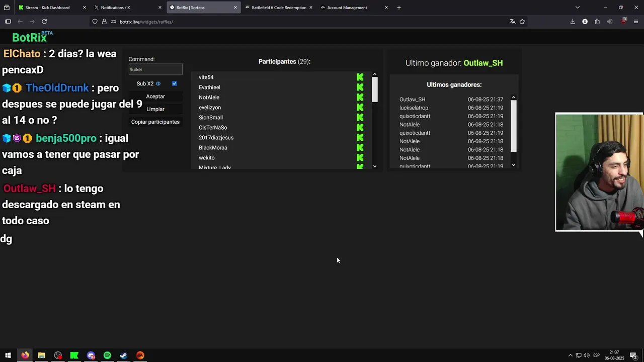Select the luckselatrop winner row
Screen dimensions: 644x362
click(451, 108)
